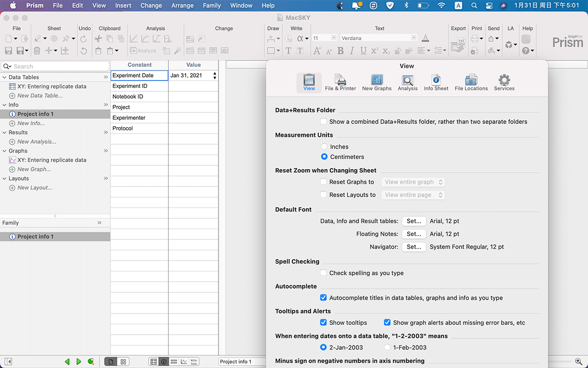Select the 2-Jan-2003 date format

click(x=323, y=347)
